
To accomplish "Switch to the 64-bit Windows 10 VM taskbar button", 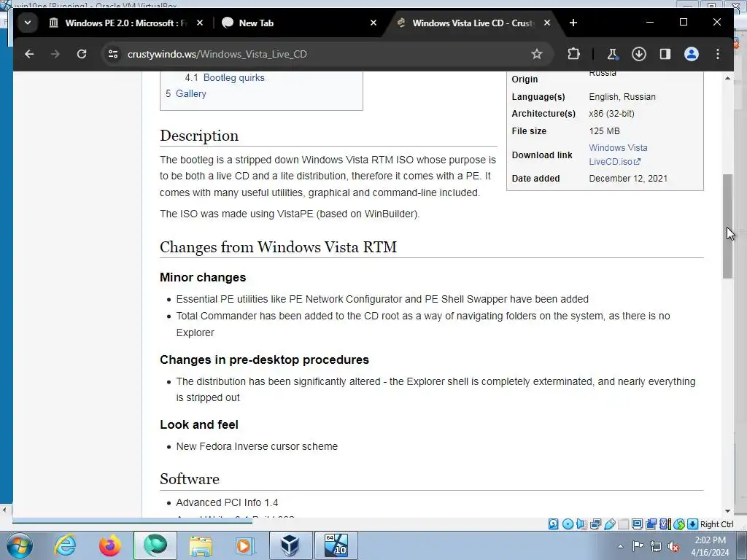I will click(336, 545).
